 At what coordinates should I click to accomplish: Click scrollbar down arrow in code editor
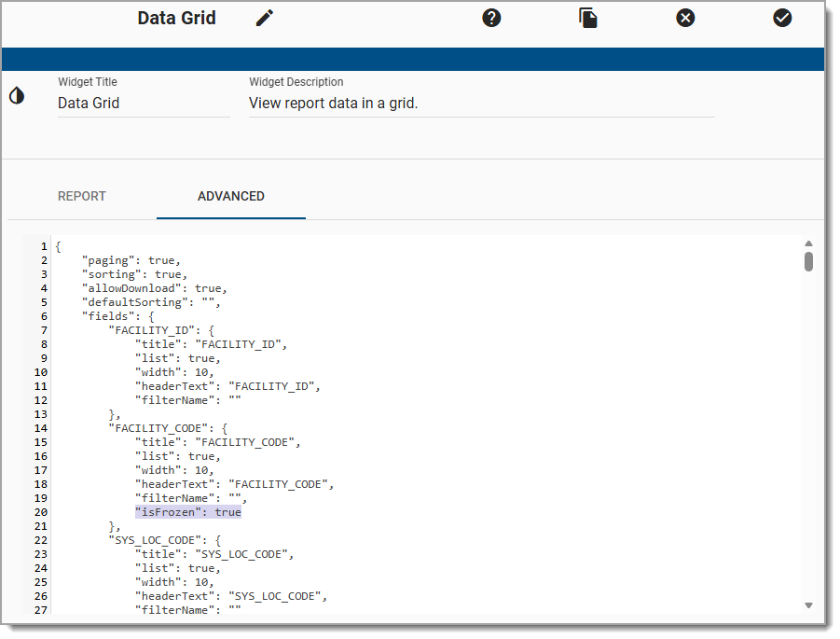coord(808,605)
